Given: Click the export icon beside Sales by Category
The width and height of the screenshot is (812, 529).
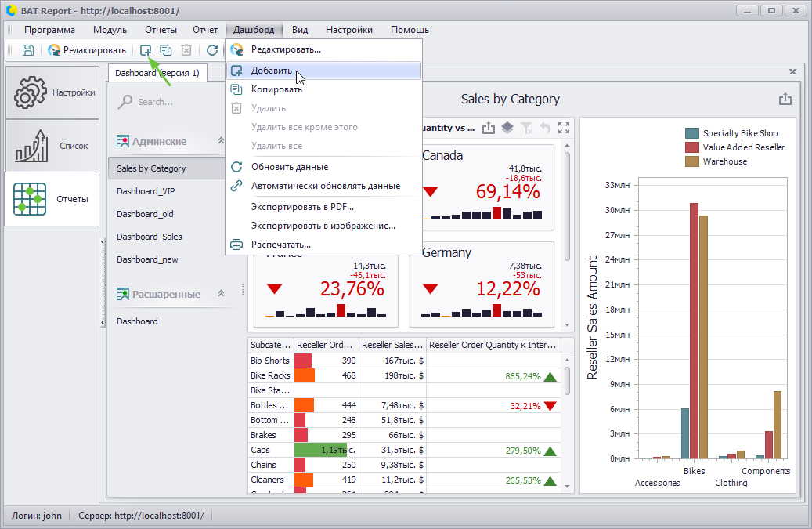Looking at the screenshot, I should coord(785,99).
